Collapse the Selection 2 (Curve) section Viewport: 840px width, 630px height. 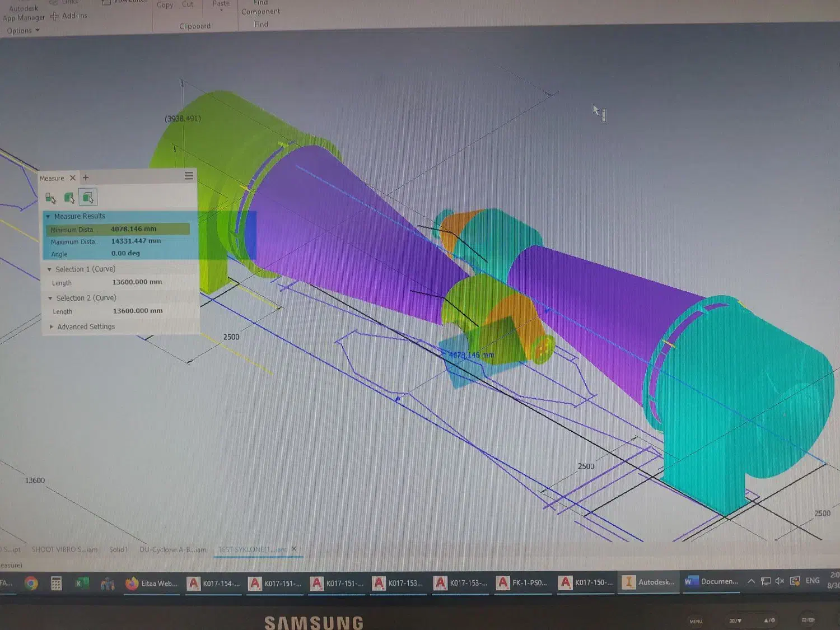point(50,298)
